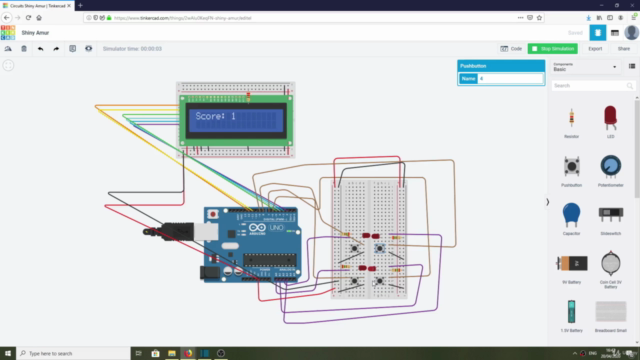Select the 9V Battery component
The height and width of the screenshot is (360, 640).
(571, 268)
